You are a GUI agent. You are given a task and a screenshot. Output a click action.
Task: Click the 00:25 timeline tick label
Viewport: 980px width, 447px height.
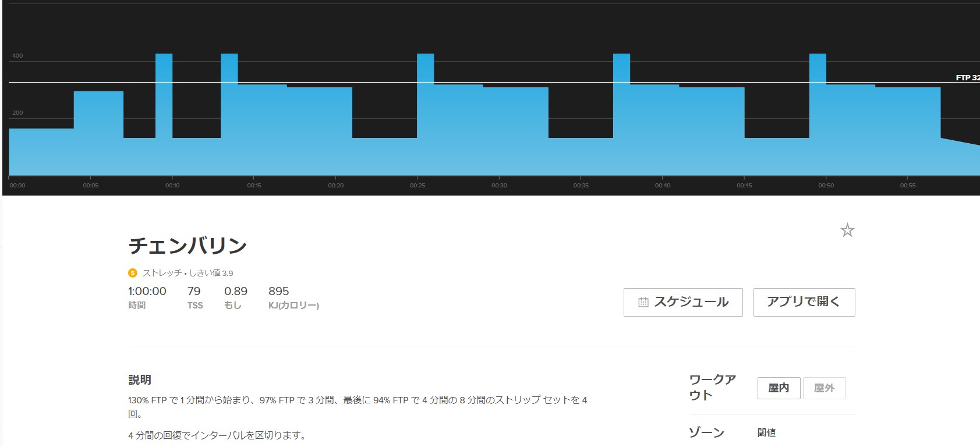pos(418,186)
